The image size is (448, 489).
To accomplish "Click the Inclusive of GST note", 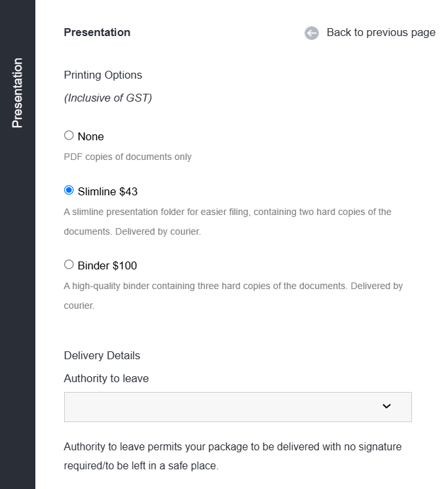I will 108,98.
